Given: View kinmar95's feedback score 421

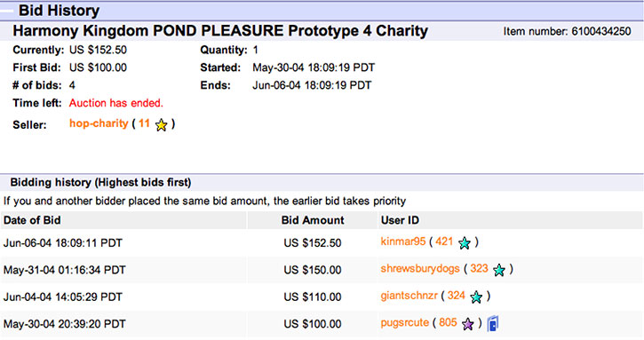Looking at the screenshot, I should point(444,241).
